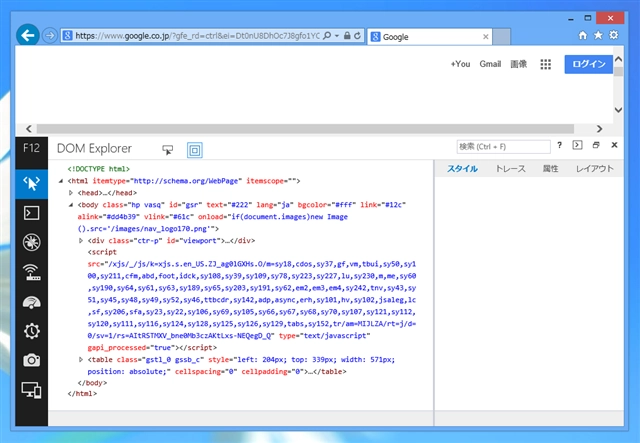Select the <!DOCTYPE html> line
640x443 pixels.
[99, 169]
